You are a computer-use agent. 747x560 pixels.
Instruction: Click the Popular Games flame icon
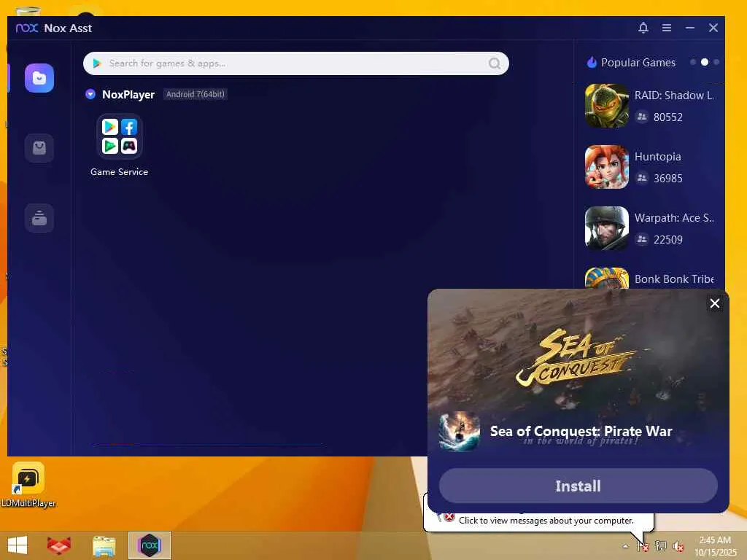point(592,63)
